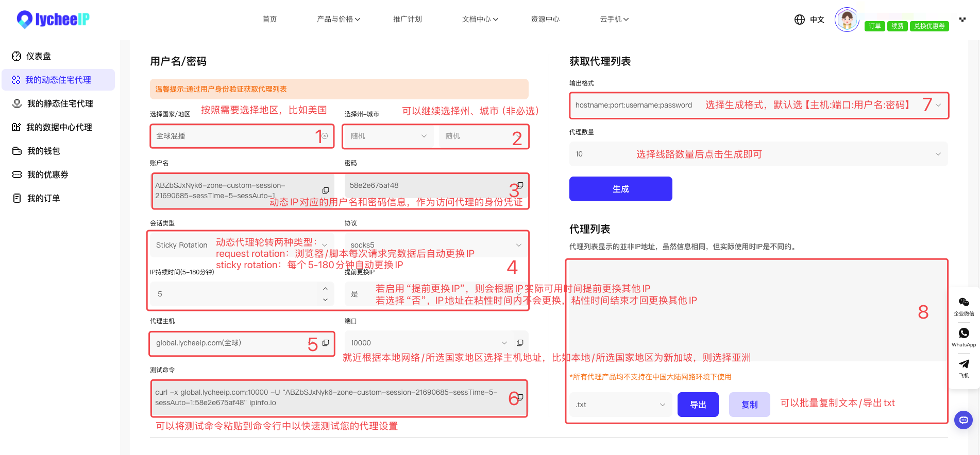Click the green 订单 button
980x455 pixels.
tap(875, 26)
